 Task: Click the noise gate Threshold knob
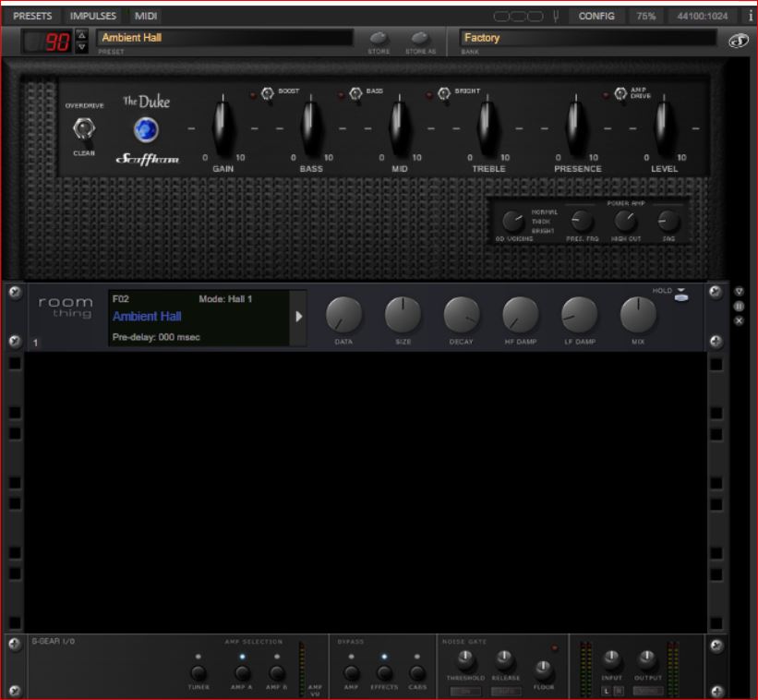coord(465,659)
